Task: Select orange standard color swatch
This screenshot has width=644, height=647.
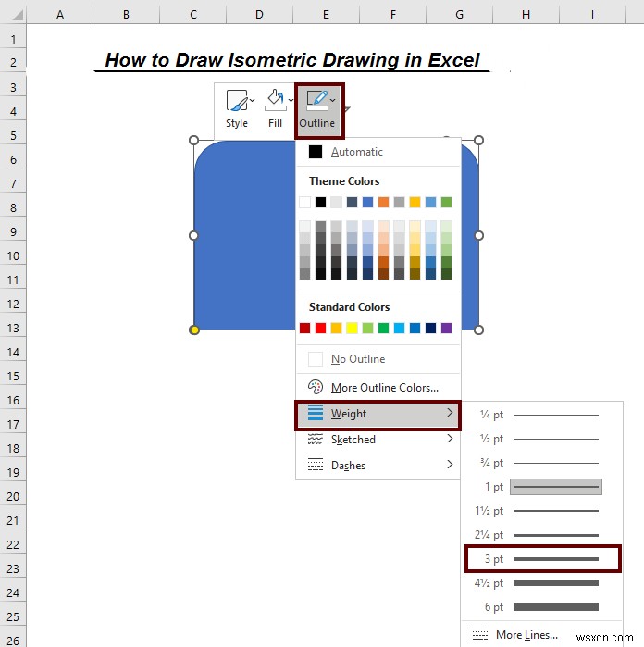Action: [336, 328]
